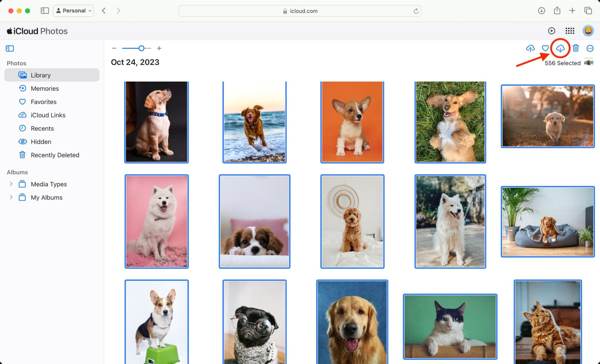Click the icloud.com address bar
The image size is (600, 364).
click(x=300, y=11)
